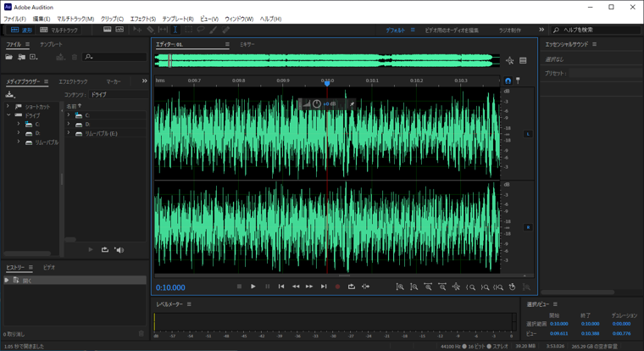Pin the volume HUD

[352, 104]
